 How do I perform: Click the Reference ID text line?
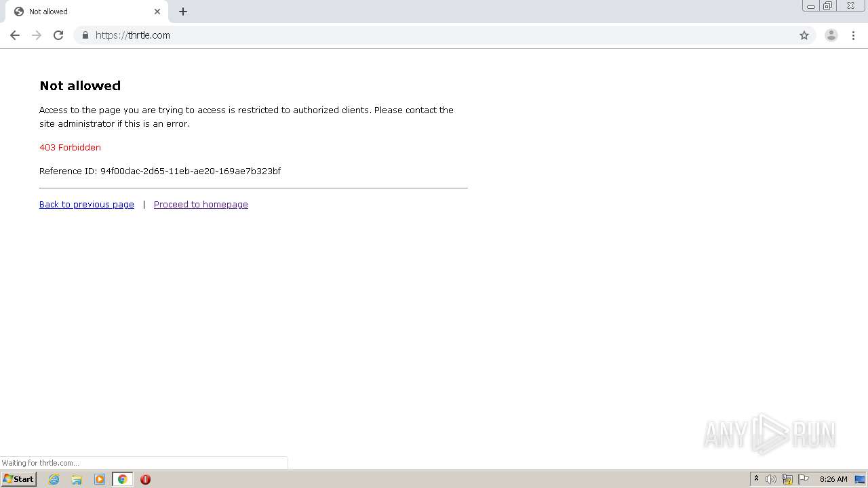pos(160,171)
